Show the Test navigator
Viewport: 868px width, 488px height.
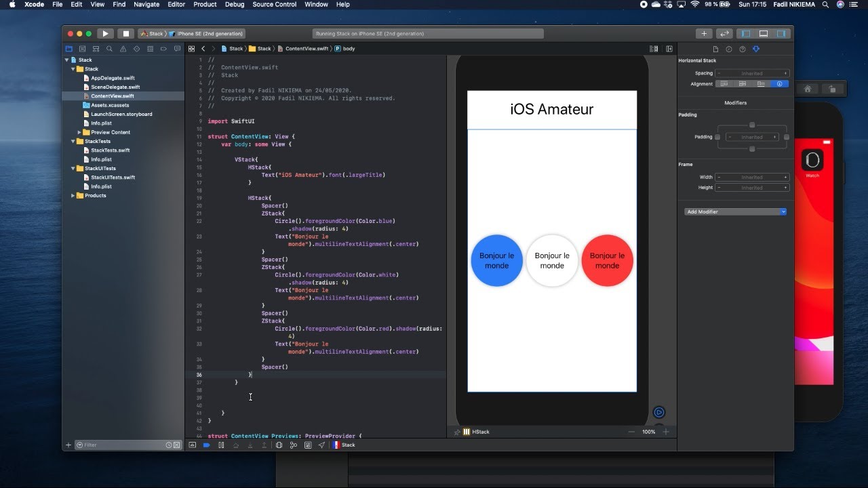pos(136,49)
